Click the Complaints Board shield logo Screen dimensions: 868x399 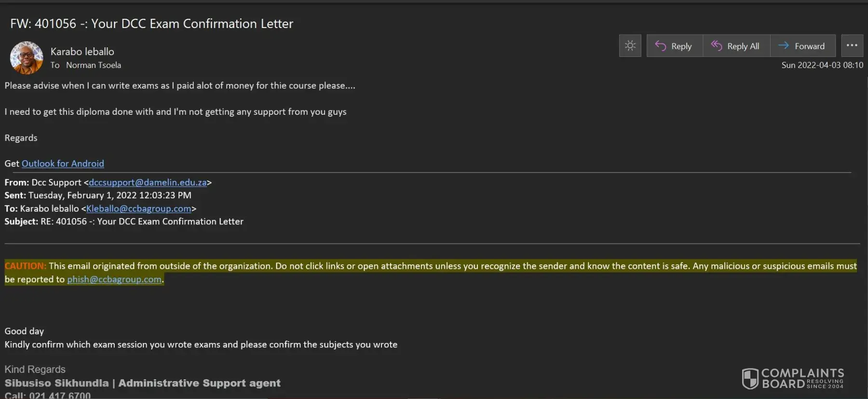tap(750, 378)
